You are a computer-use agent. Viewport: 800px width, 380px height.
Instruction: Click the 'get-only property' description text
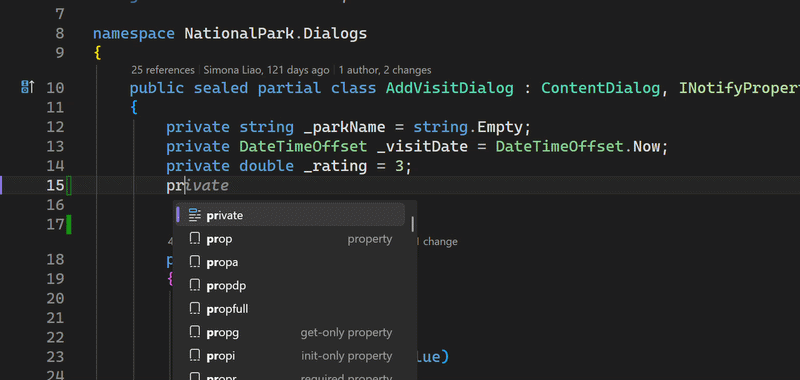pos(346,333)
